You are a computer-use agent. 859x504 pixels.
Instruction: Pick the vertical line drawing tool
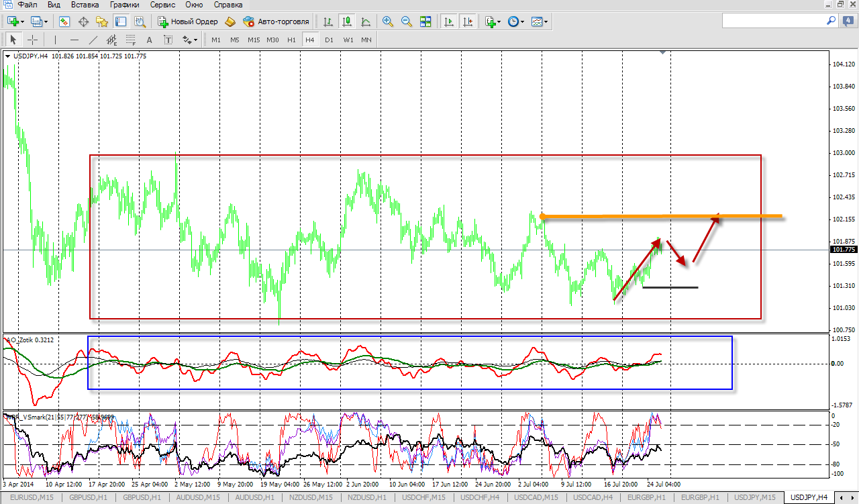pos(55,40)
